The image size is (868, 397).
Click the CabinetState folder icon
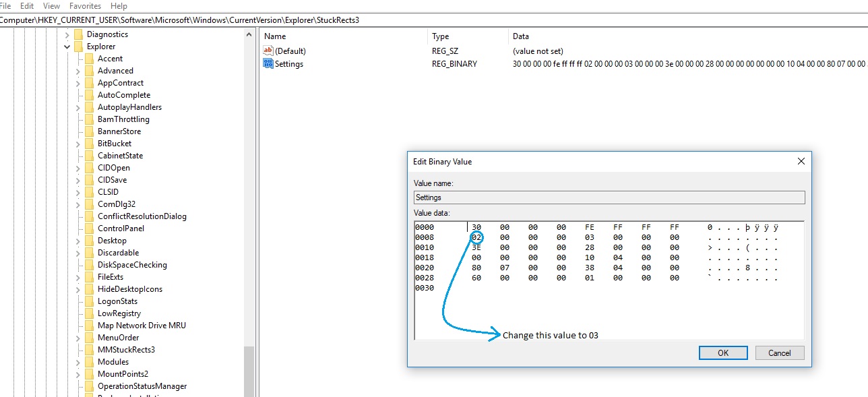[x=89, y=156]
